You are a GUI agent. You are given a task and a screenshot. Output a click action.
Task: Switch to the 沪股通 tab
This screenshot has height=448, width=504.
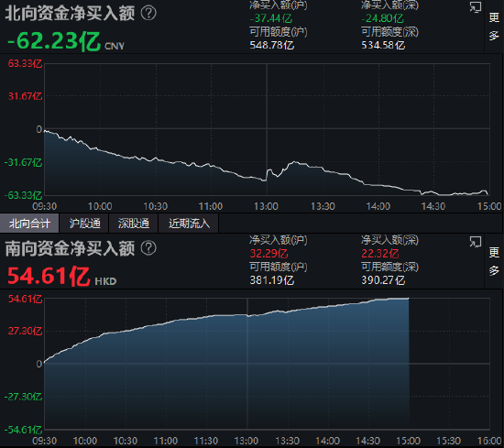click(85, 223)
